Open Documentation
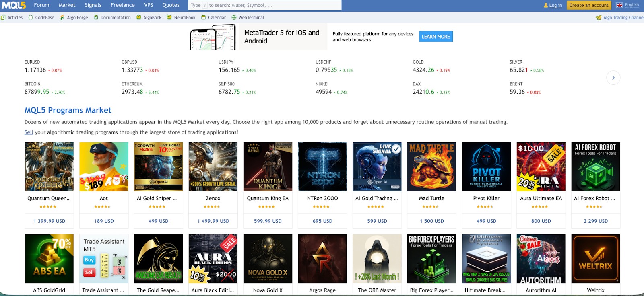The width and height of the screenshot is (644, 296). click(112, 17)
